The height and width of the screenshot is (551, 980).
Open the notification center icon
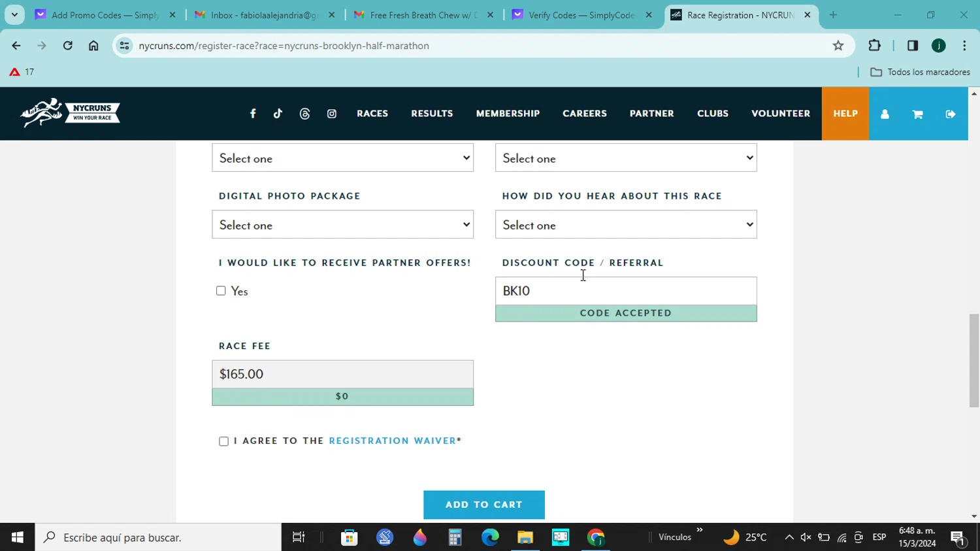[x=958, y=538]
